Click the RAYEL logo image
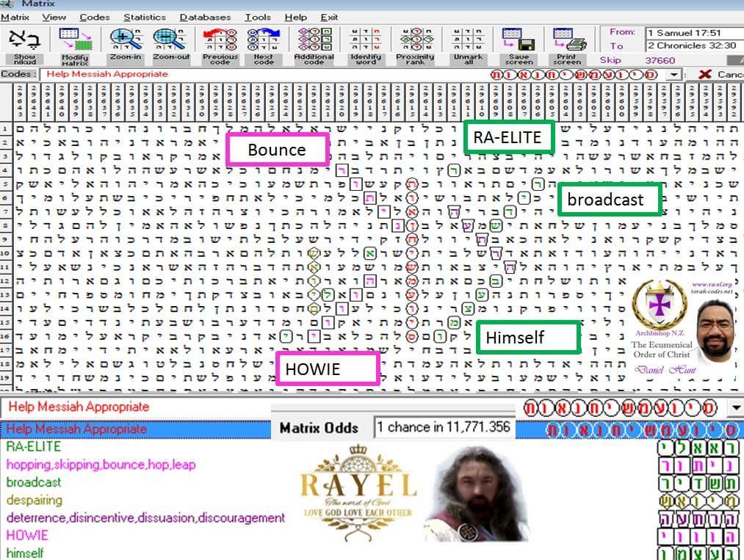The width and height of the screenshot is (744, 560). click(358, 493)
